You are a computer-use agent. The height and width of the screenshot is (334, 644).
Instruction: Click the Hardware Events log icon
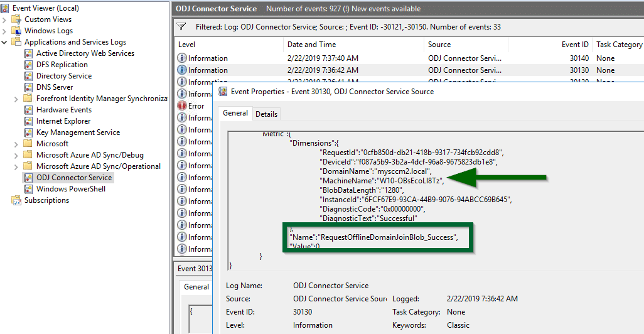[28, 110]
